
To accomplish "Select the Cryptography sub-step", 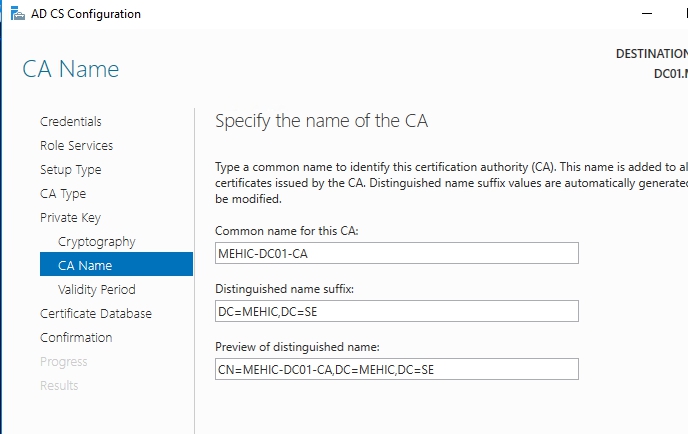I will [x=96, y=242].
